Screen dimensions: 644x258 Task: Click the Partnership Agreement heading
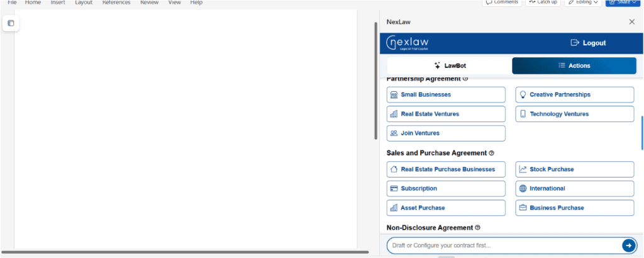click(x=423, y=79)
